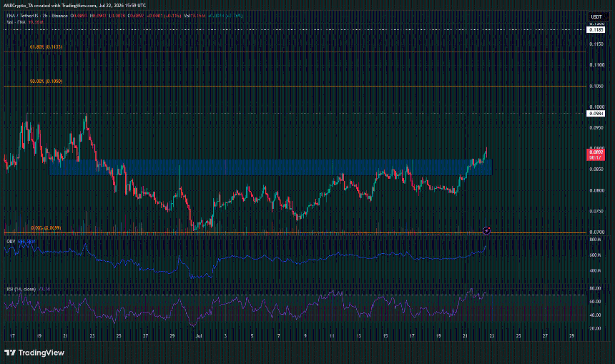Click the 0.0750 price scale value
This screenshot has height=364, width=615.
point(596,212)
